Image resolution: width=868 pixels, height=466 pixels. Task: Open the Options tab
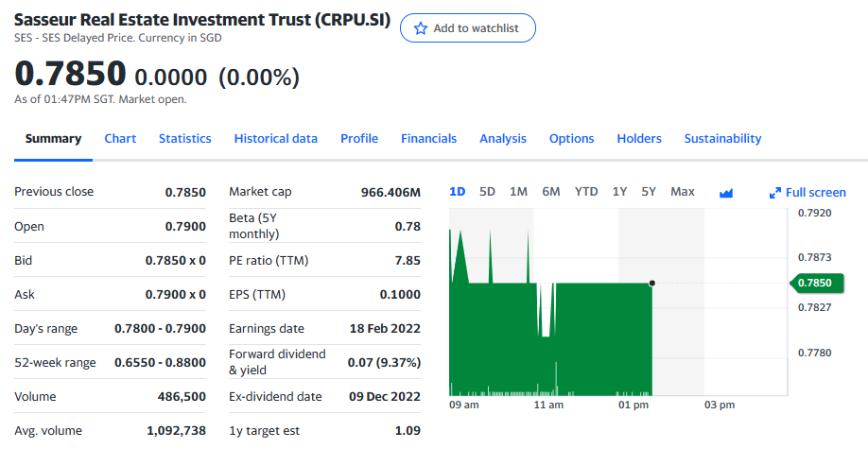click(571, 138)
